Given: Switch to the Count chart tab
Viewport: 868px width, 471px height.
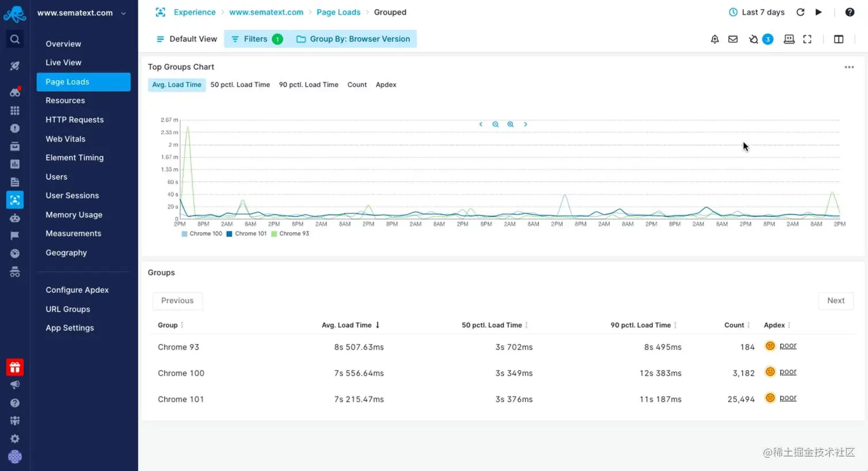Looking at the screenshot, I should tap(357, 85).
